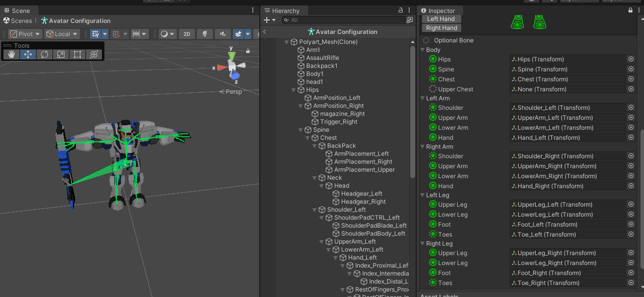This screenshot has height=297, width=644.
Task: Collapse the Body section in Inspector
Action: point(423,50)
